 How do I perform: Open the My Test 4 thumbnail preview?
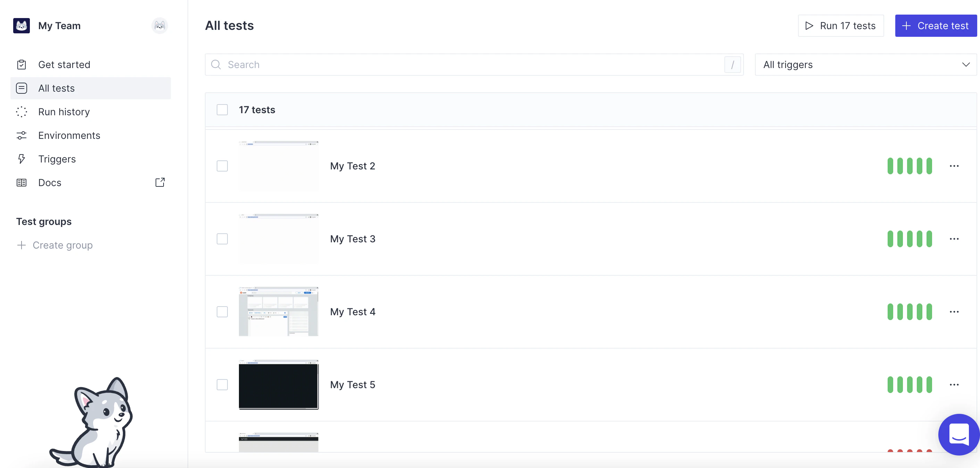click(279, 311)
